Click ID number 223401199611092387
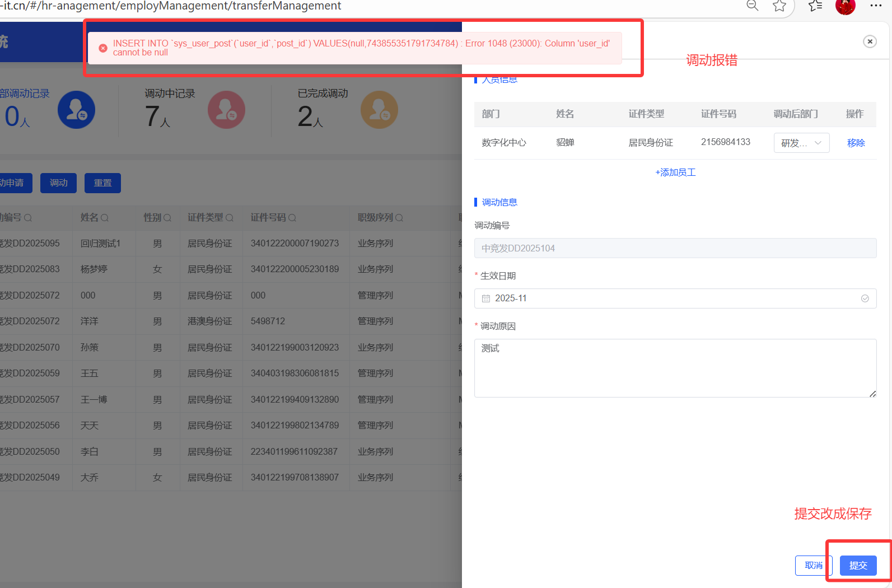Viewport: 892px width, 588px height. pos(294,451)
